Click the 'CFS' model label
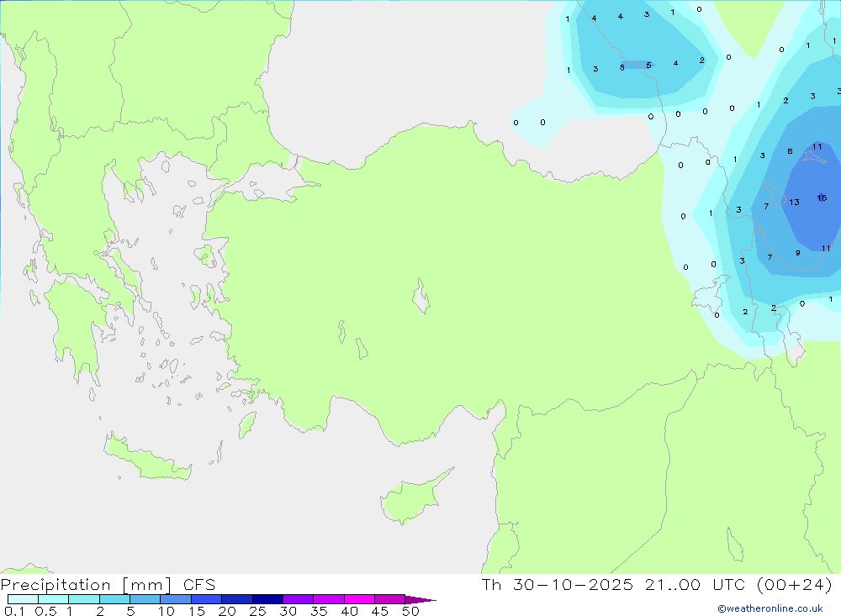Image resolution: width=841 pixels, height=616 pixels. (199, 585)
